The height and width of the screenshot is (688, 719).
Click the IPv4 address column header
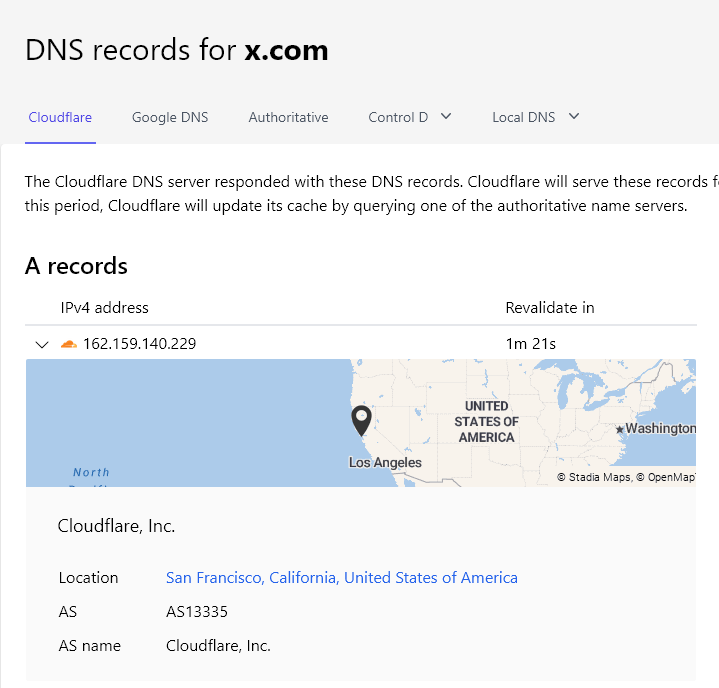[105, 307]
